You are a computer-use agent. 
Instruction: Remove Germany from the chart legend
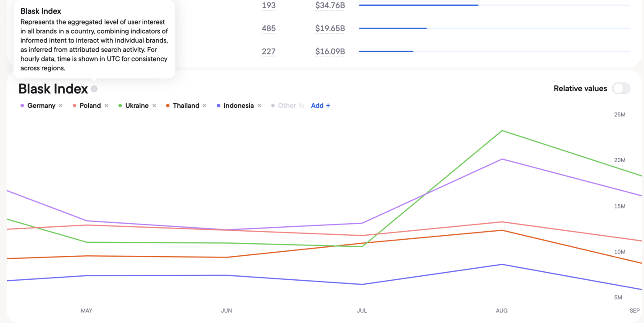point(61,106)
